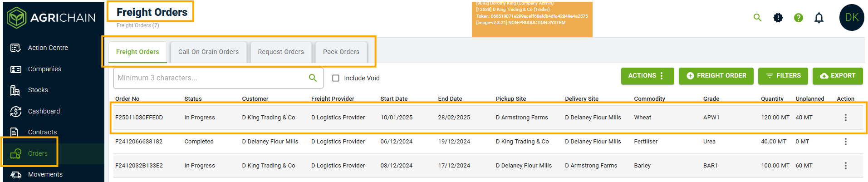The image size is (868, 182).
Task: Click the green search icon in header
Action: [x=757, y=18]
